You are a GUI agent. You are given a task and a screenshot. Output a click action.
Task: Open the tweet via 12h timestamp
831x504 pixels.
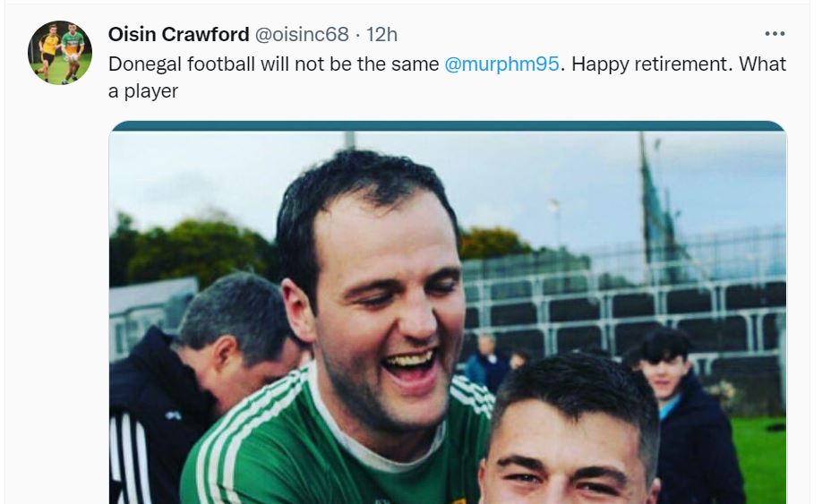pos(381,34)
